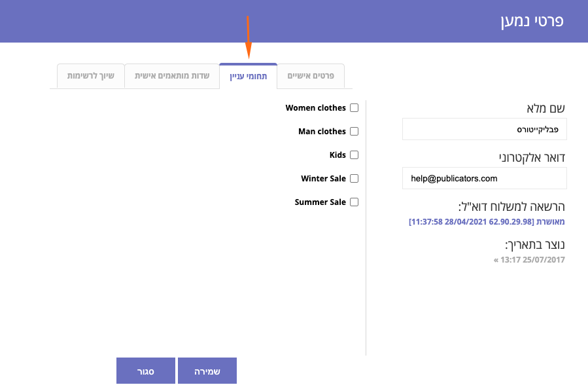Click the הרשאה למשלוח דוא"ל label
The width and height of the screenshot is (588, 387).
point(511,207)
